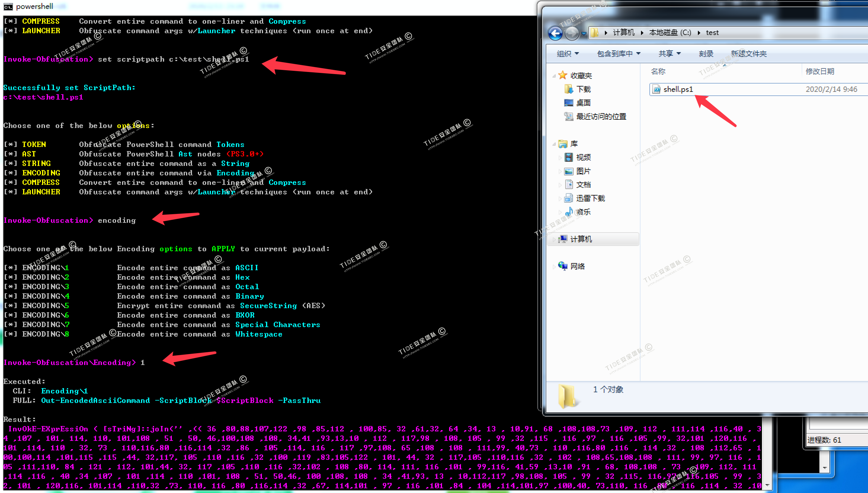Click the test folder in address breadcrumb
The height and width of the screenshot is (493, 868).
pyautogui.click(x=712, y=33)
